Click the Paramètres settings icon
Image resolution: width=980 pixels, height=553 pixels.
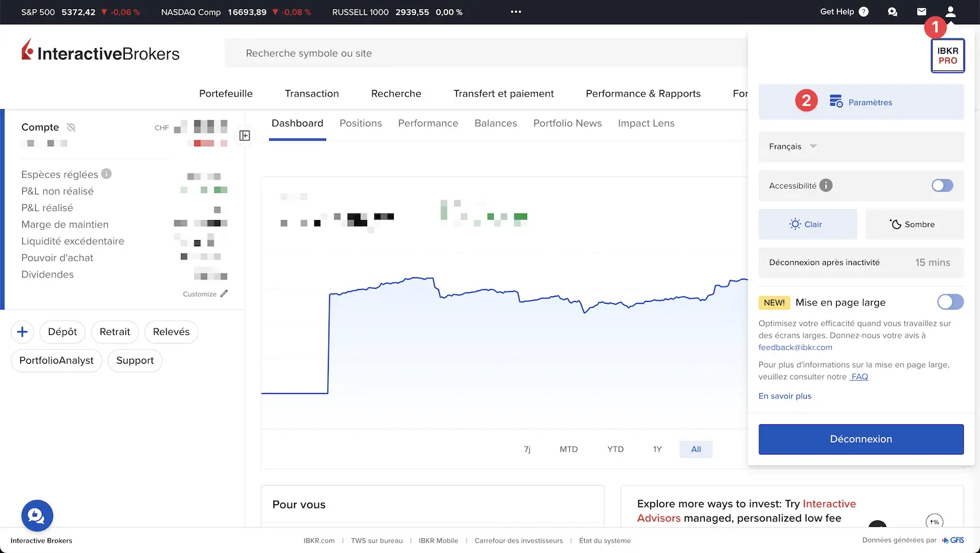pos(836,102)
